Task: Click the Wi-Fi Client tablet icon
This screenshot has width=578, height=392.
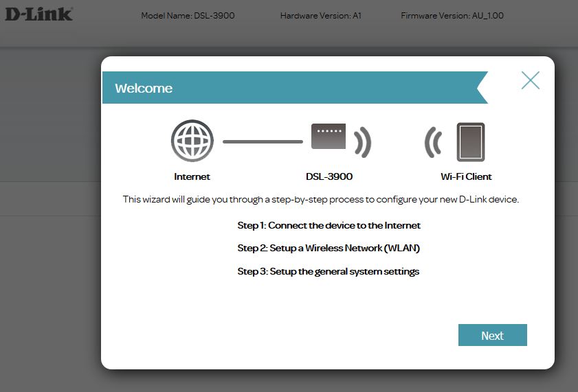Action: pyautogui.click(x=471, y=142)
